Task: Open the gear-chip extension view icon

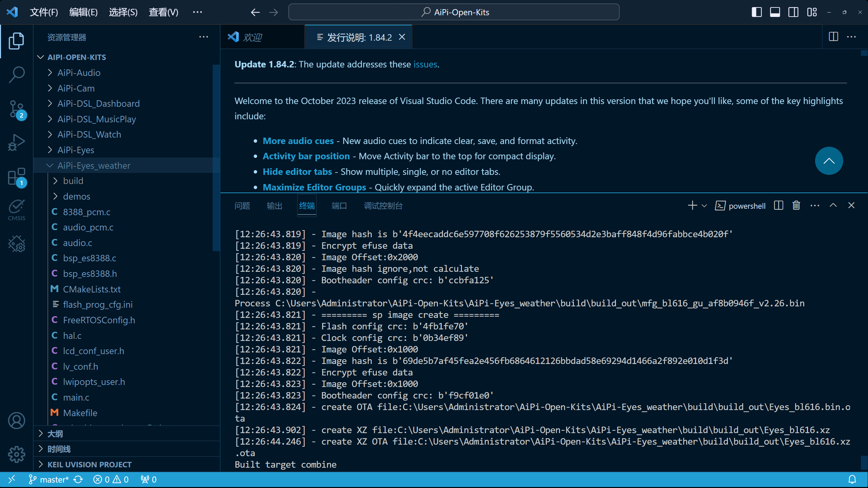Action: pos(16,244)
